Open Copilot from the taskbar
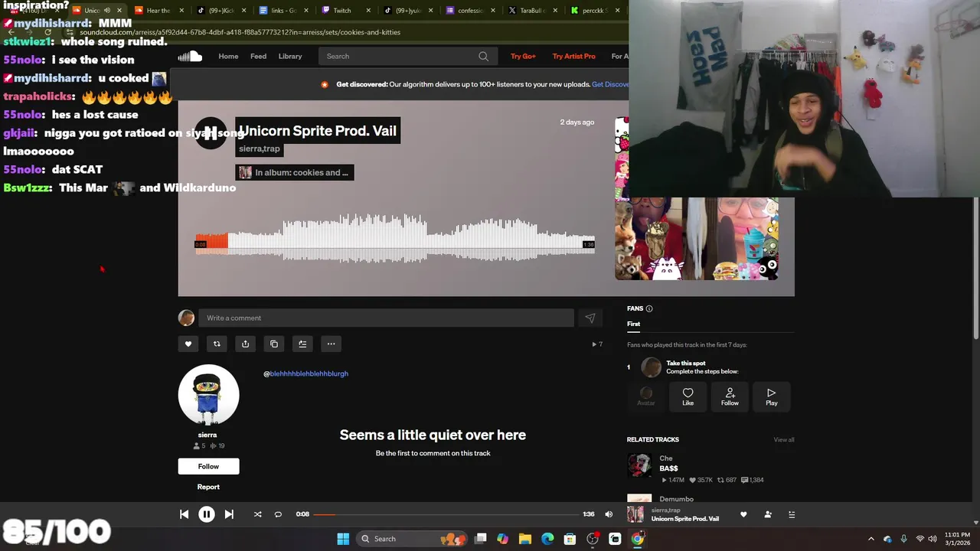Viewport: 980px width, 551px height. [502, 539]
